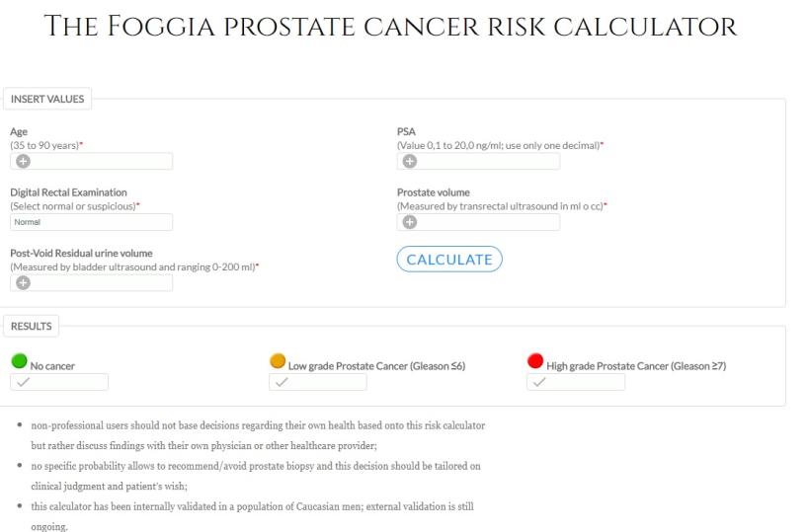The width and height of the screenshot is (808, 532).
Task: Click the checkmark under No cancer
Action: coord(23,382)
